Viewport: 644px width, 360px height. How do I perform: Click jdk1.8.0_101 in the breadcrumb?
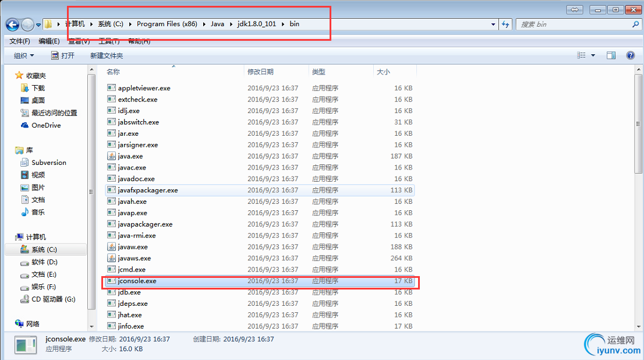click(257, 24)
